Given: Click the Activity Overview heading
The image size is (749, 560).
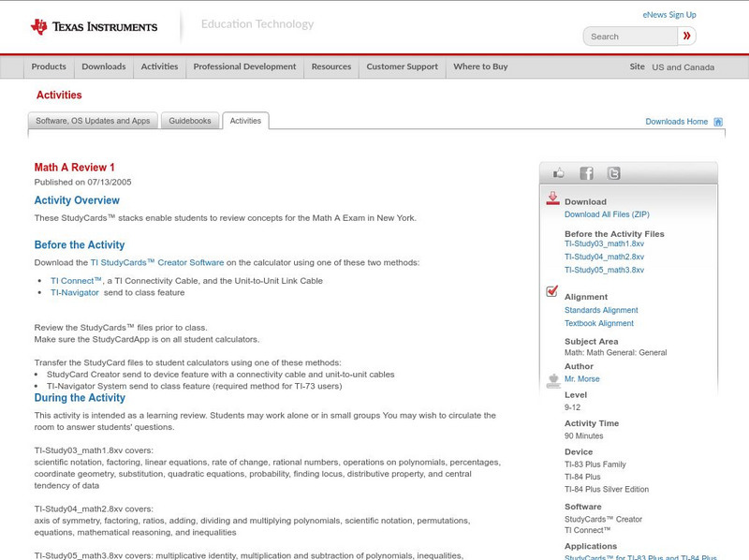Looking at the screenshot, I should click(77, 200).
